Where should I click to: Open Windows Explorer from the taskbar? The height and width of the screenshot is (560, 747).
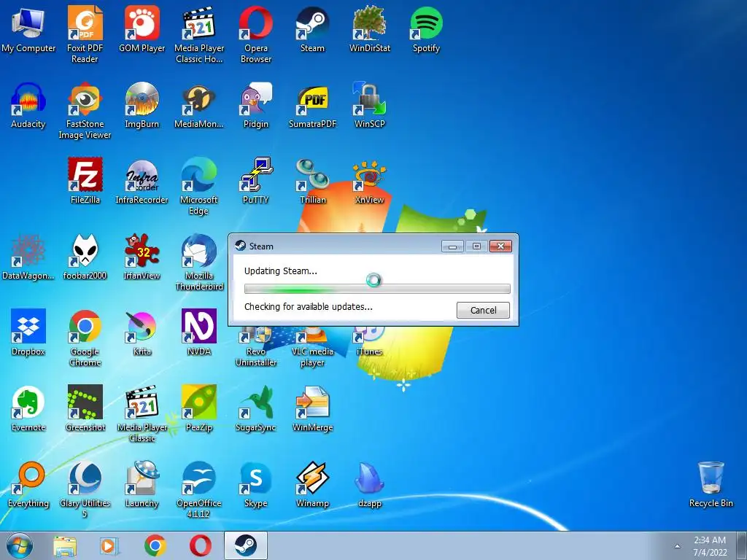click(x=65, y=545)
